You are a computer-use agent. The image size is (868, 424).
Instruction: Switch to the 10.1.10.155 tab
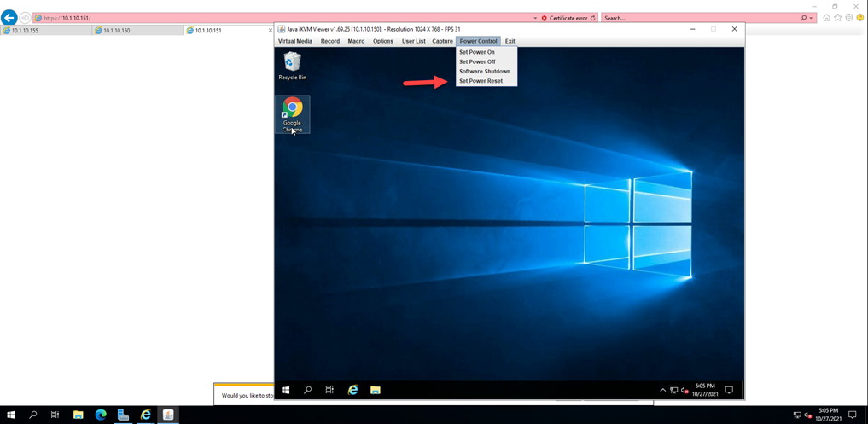coord(46,31)
